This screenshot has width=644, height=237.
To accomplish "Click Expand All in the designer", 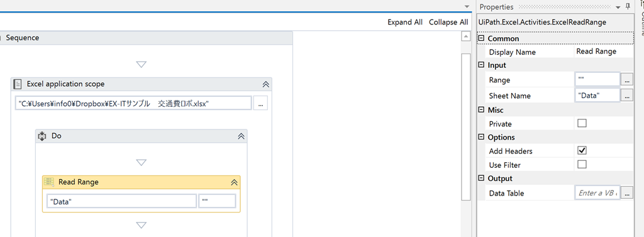I will (x=405, y=22).
